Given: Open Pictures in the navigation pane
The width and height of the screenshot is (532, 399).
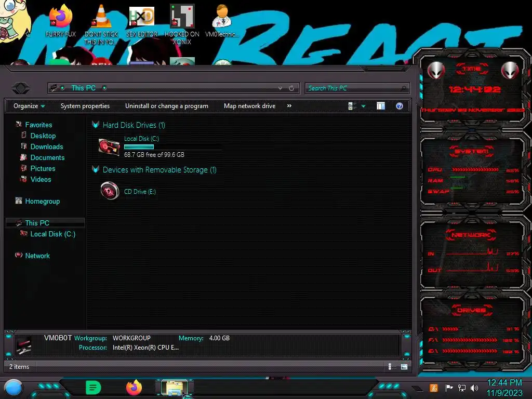Looking at the screenshot, I should 43,168.
